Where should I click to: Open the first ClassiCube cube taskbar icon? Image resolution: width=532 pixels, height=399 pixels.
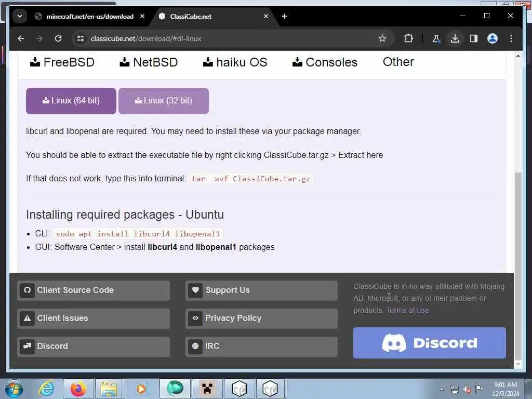point(239,389)
